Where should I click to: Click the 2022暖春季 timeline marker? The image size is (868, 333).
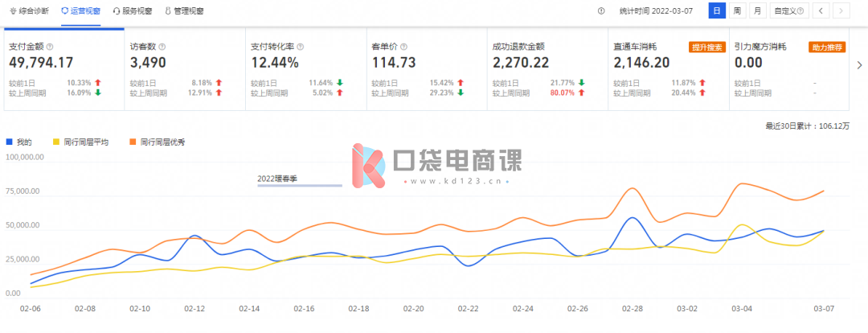[278, 179]
